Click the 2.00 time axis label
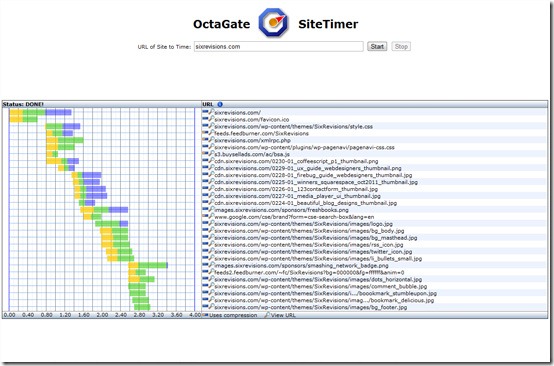Image resolution: width=554 pixels, height=366 pixels. [102, 315]
